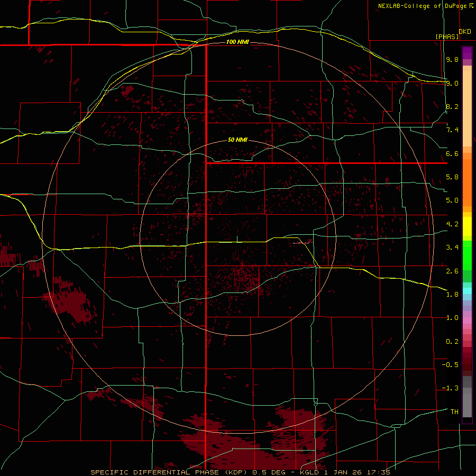Image resolution: width=476 pixels, height=476 pixels.
Task: Pick the yellow band of the color bar
Action: pos(467,226)
